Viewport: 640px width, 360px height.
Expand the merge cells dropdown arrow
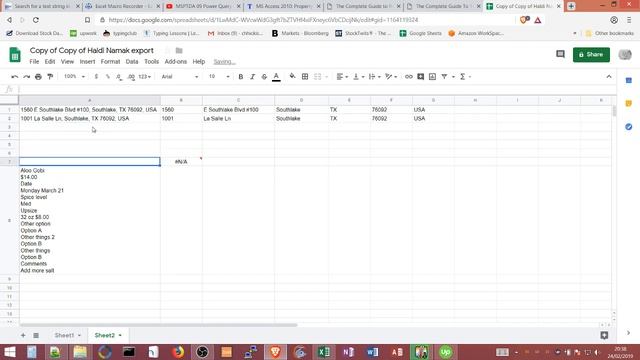[327, 77]
